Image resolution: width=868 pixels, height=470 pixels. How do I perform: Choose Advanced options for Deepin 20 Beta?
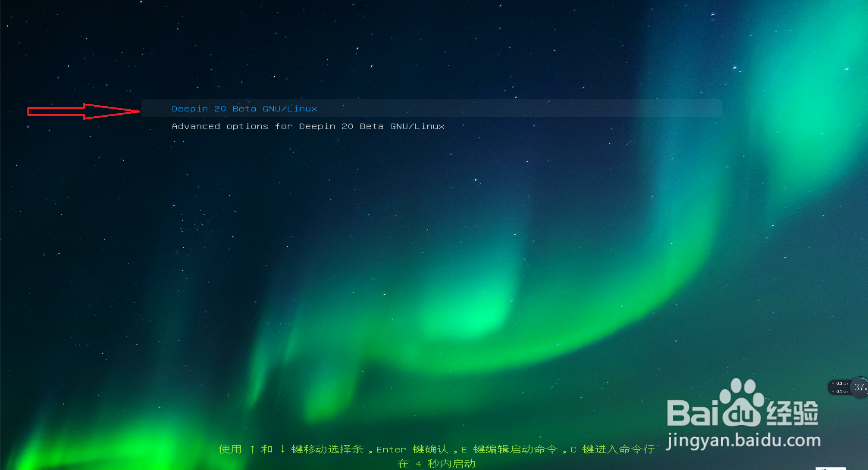[x=308, y=127]
